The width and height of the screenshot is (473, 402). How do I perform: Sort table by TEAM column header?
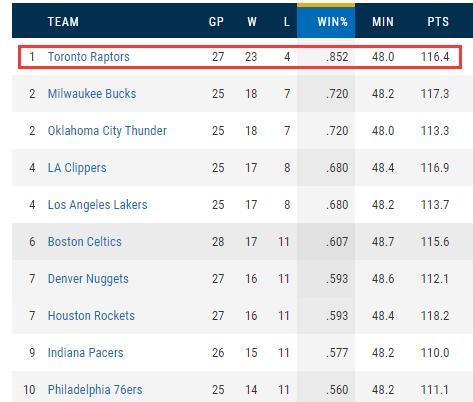point(63,22)
